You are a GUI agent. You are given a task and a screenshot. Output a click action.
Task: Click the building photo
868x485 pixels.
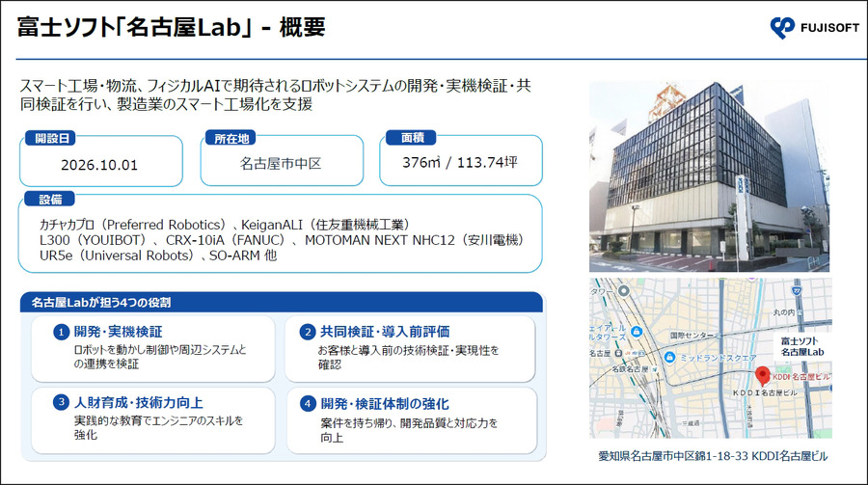[709, 176]
